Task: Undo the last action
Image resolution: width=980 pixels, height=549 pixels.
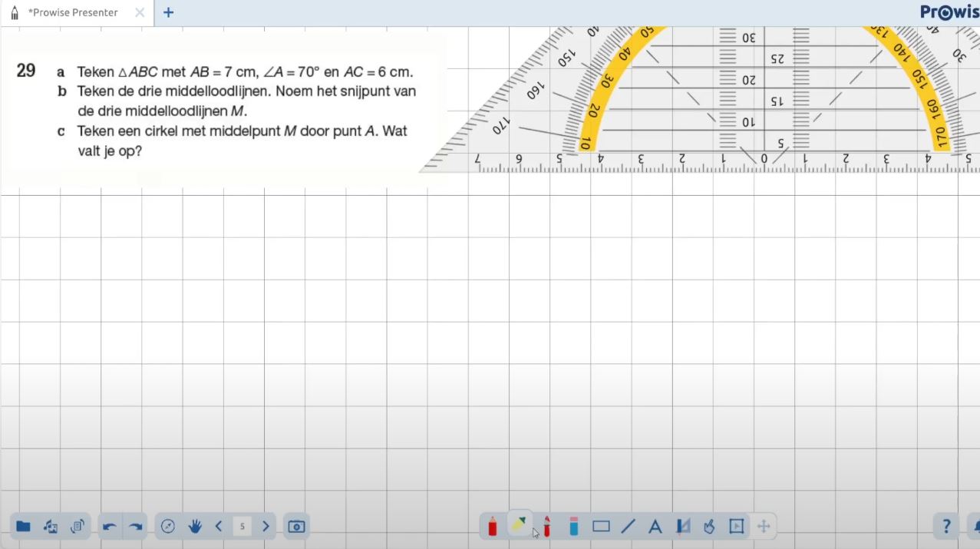Action: pyautogui.click(x=109, y=527)
